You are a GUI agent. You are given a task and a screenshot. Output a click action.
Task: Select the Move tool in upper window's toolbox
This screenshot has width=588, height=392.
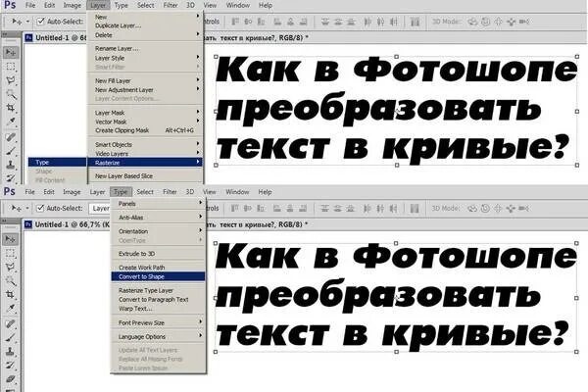pos(11,52)
